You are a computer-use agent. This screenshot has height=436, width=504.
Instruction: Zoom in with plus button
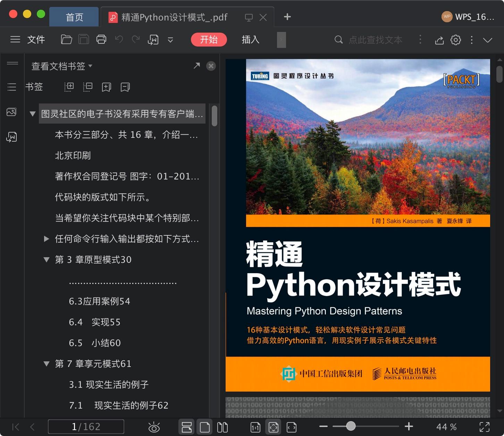point(409,426)
